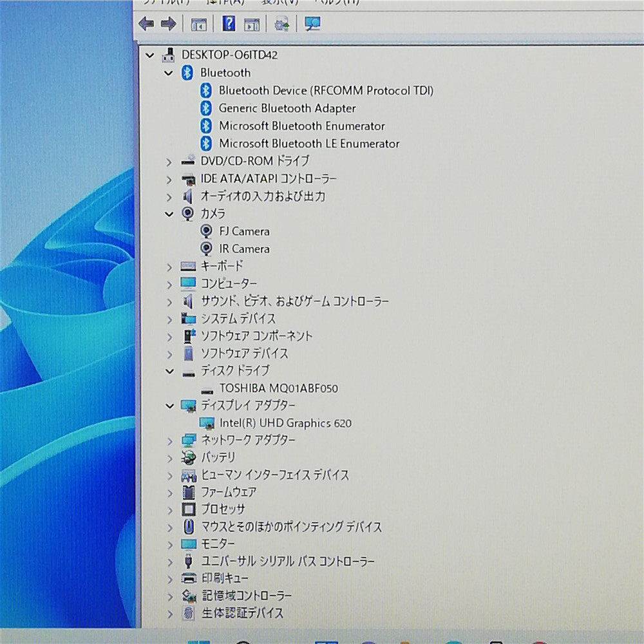Viewport: 644px width, 644px height.
Task: Click the fingerprint icon for 生体認証デバイス
Action: 189,613
